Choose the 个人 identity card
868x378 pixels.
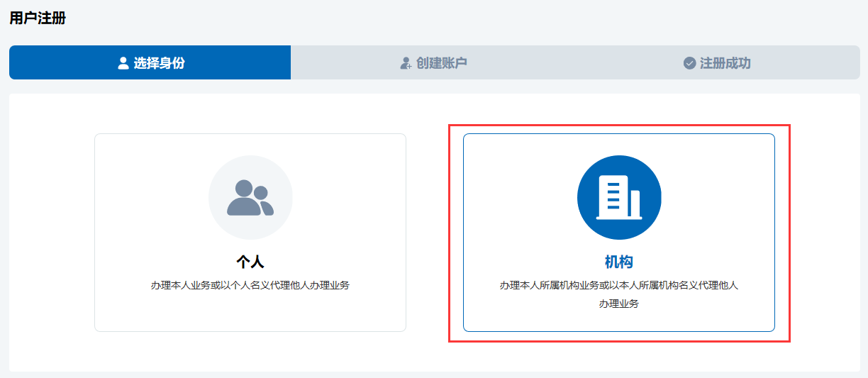(x=250, y=233)
